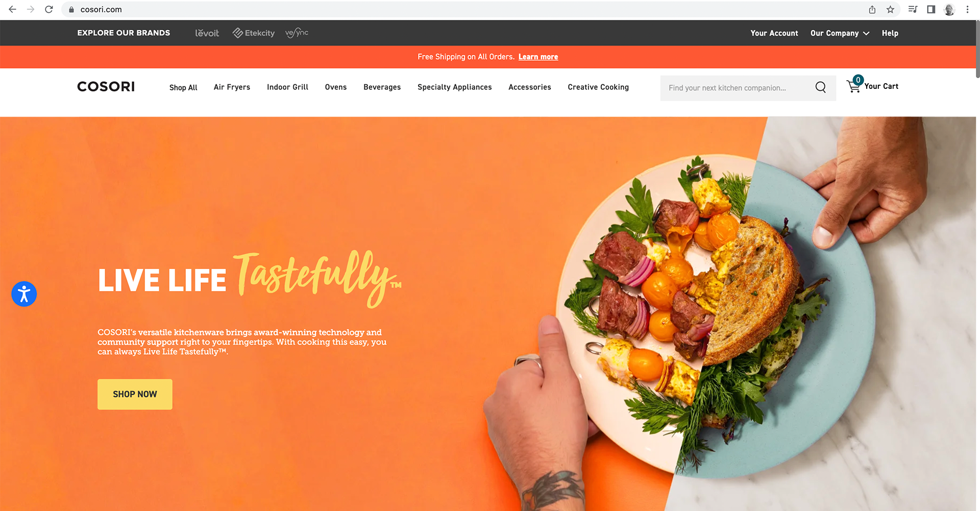Screen dimensions: 980x511
Task: Open the shopping cart icon
Action: click(854, 85)
